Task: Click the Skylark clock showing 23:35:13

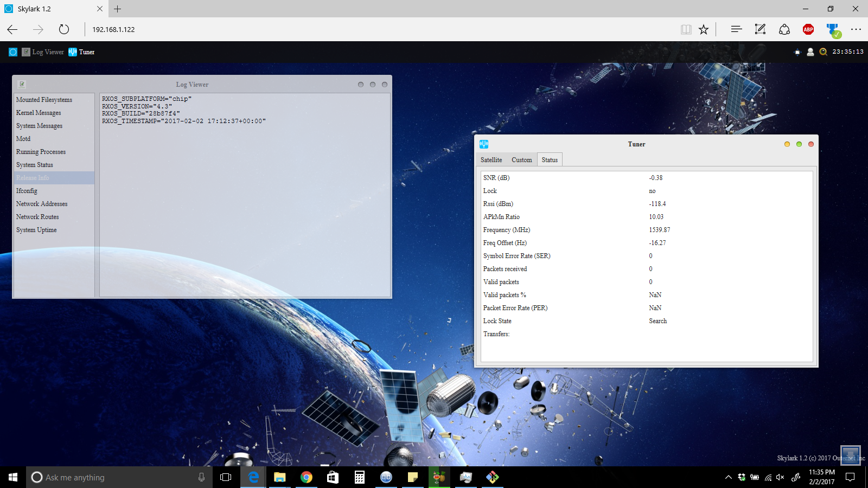Action: point(848,52)
